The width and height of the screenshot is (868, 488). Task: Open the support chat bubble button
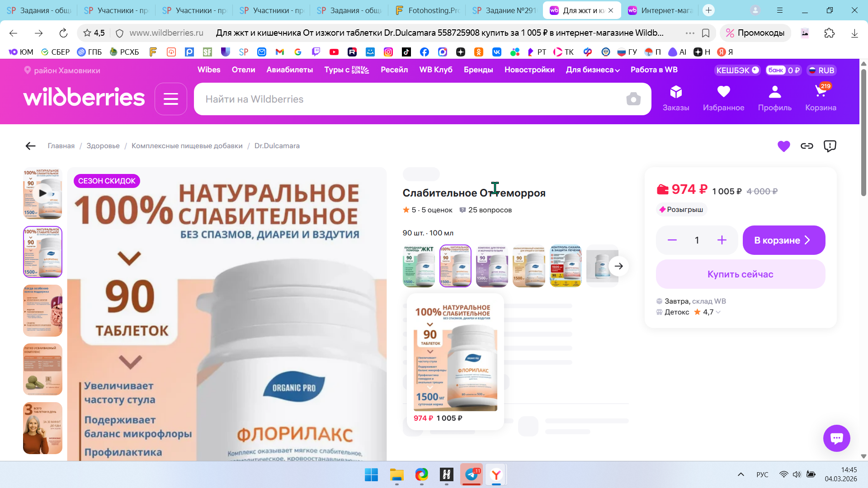(x=836, y=438)
